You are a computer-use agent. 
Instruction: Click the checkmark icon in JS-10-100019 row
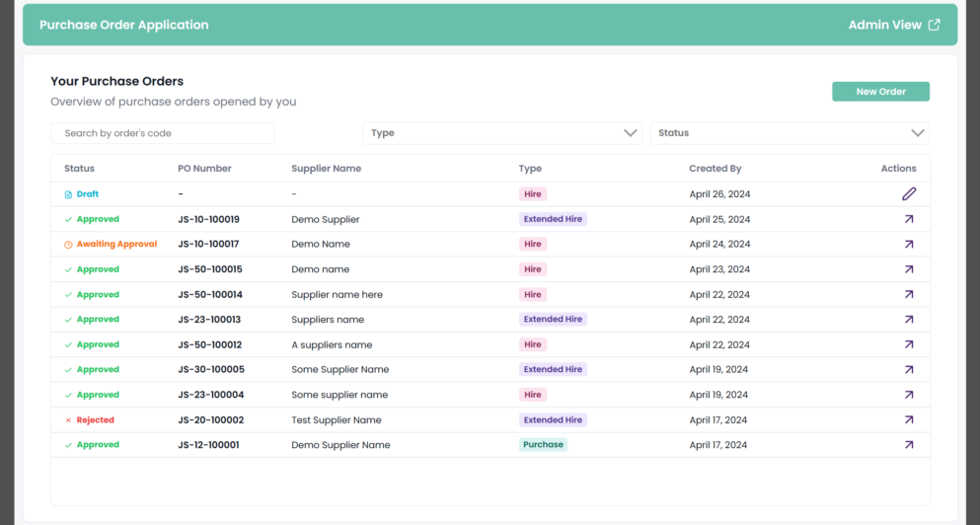point(68,219)
